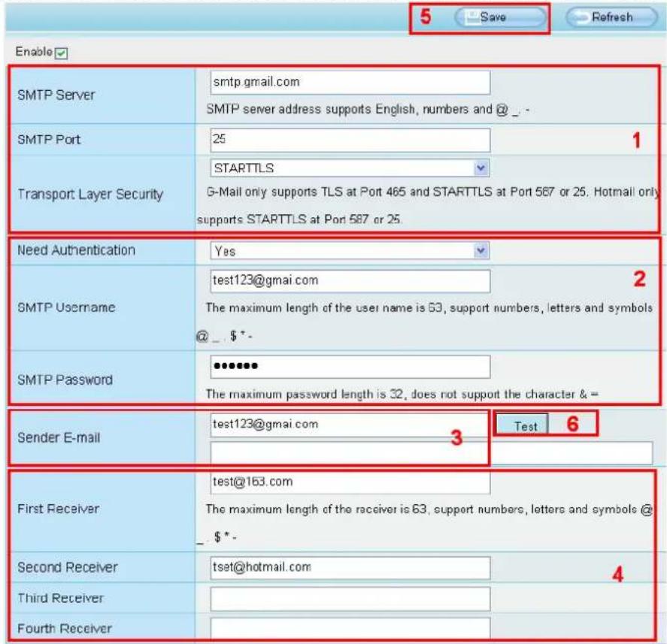
Task: Open the Need Authentication dropdown
Action: [350, 251]
